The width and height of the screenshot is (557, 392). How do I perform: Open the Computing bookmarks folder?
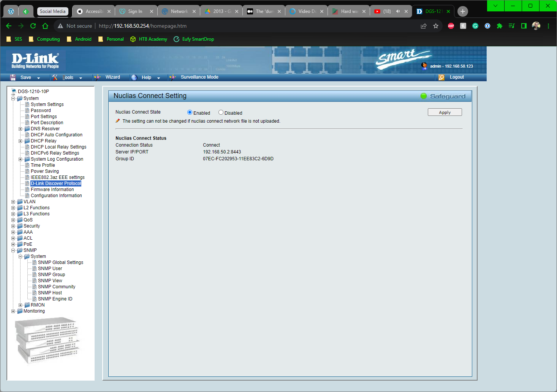point(44,39)
